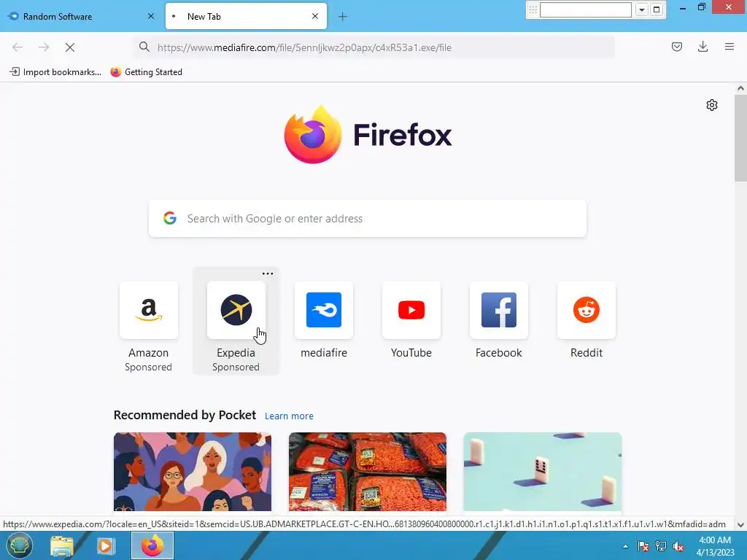Open Windows Explorer from the taskbar

coord(62,545)
